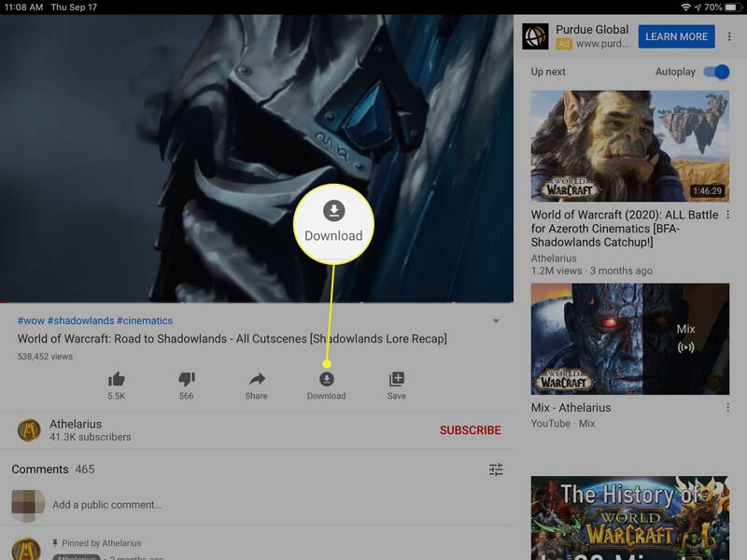
Task: Tap the battery icon in status bar
Action: click(731, 7)
